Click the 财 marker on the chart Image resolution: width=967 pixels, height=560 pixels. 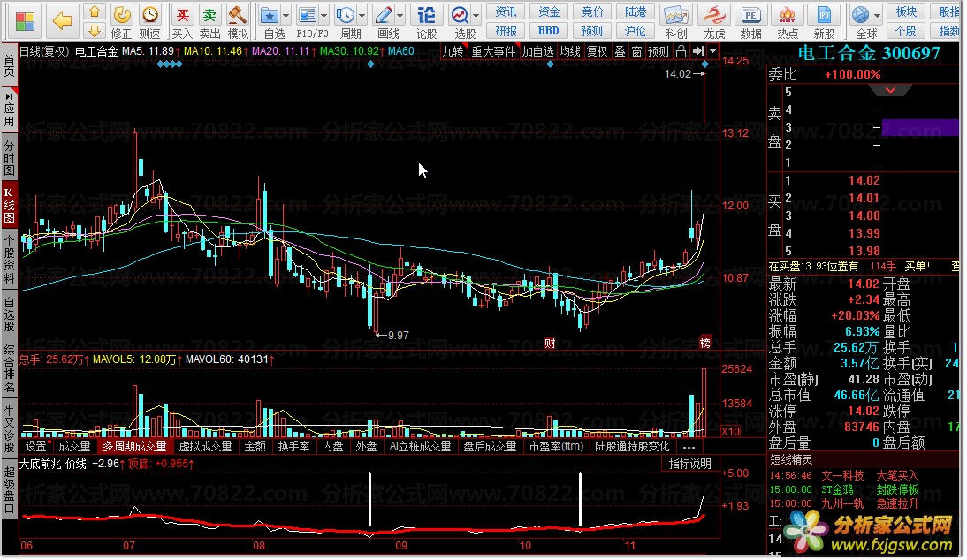pyautogui.click(x=550, y=343)
